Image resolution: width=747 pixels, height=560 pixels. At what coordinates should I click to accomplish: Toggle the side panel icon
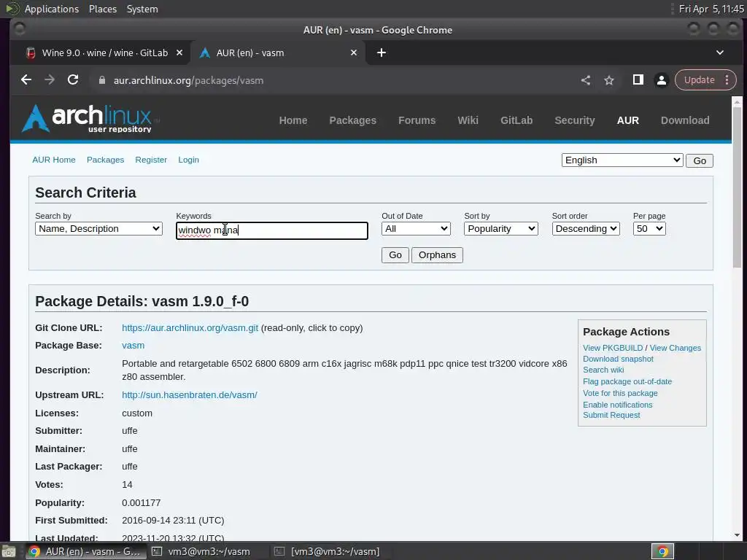coord(638,80)
